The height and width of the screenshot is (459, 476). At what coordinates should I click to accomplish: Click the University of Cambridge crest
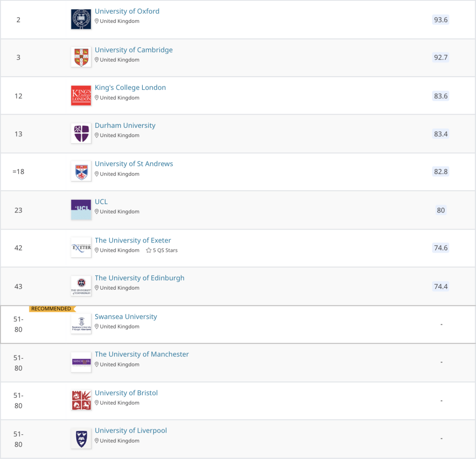click(81, 57)
